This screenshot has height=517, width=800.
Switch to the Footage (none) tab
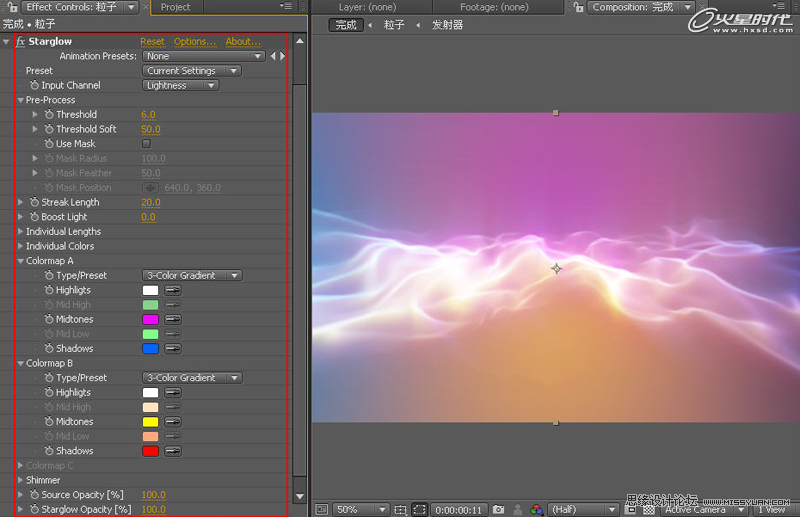point(494,7)
